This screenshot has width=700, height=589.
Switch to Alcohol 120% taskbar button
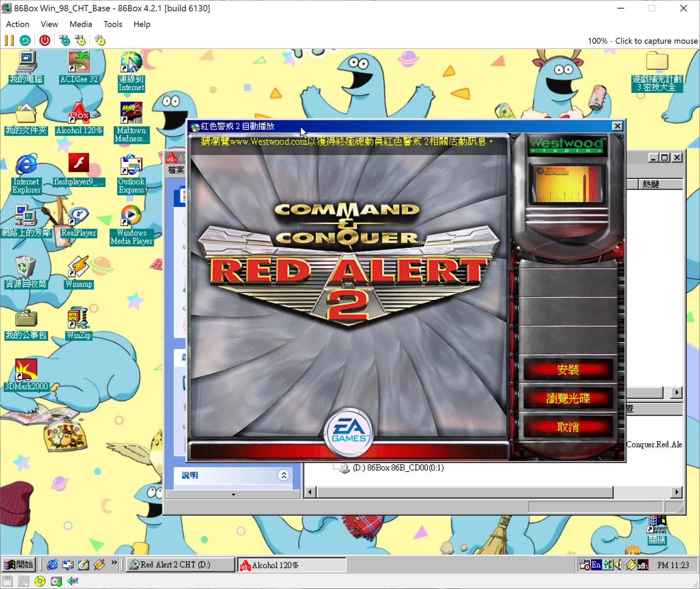[x=292, y=565]
